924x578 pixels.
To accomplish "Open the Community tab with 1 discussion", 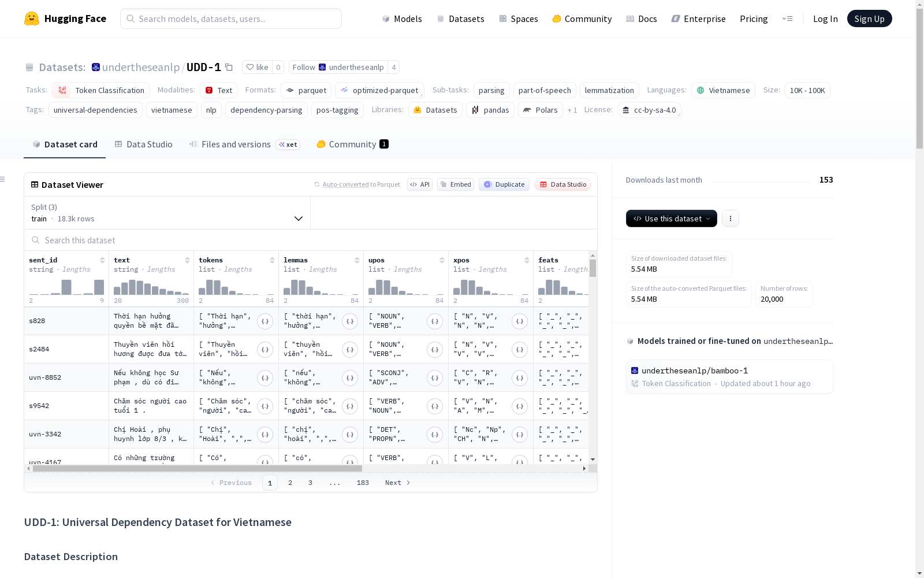I will pyautogui.click(x=352, y=144).
